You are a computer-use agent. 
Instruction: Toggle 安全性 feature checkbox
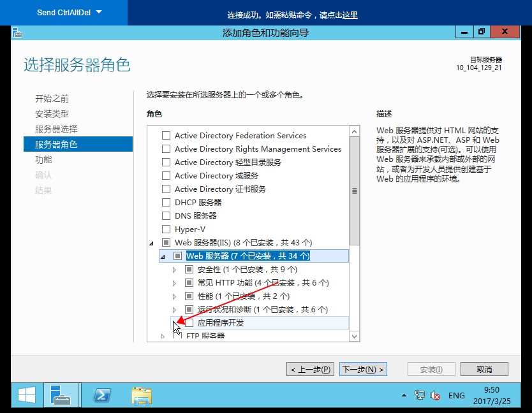click(x=189, y=270)
